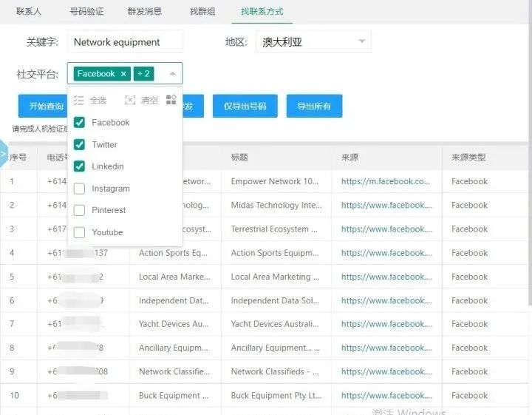Select the Local Area Marketing title cell
The height and width of the screenshot is (415, 532).
coord(275,277)
